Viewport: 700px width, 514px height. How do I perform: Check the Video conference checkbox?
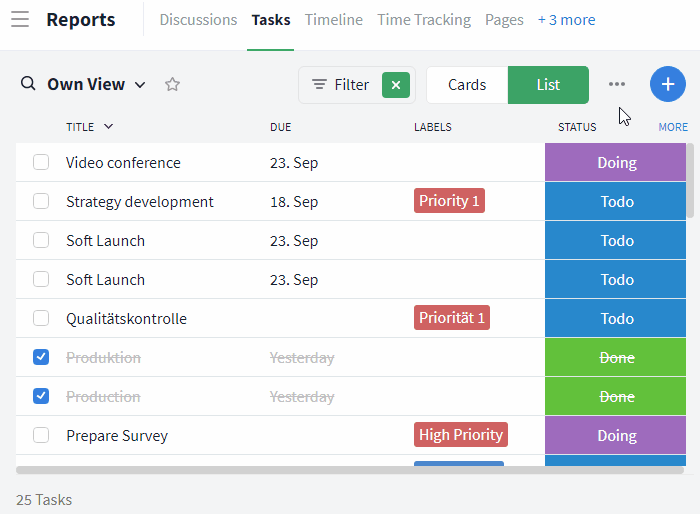tap(41, 162)
